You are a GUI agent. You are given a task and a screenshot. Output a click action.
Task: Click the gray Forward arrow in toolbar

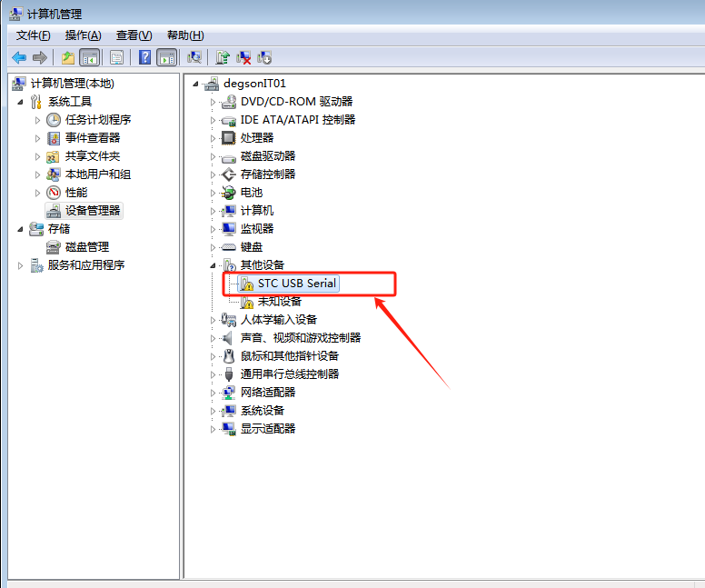coord(40,57)
